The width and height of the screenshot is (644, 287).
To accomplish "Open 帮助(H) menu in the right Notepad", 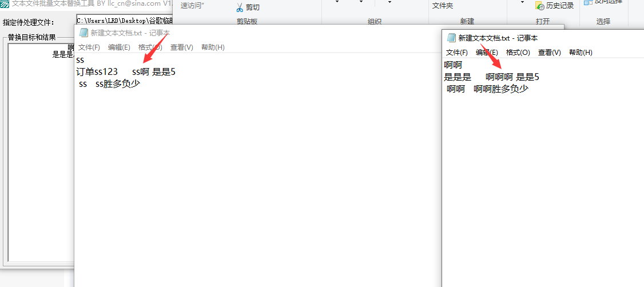I will 581,53.
